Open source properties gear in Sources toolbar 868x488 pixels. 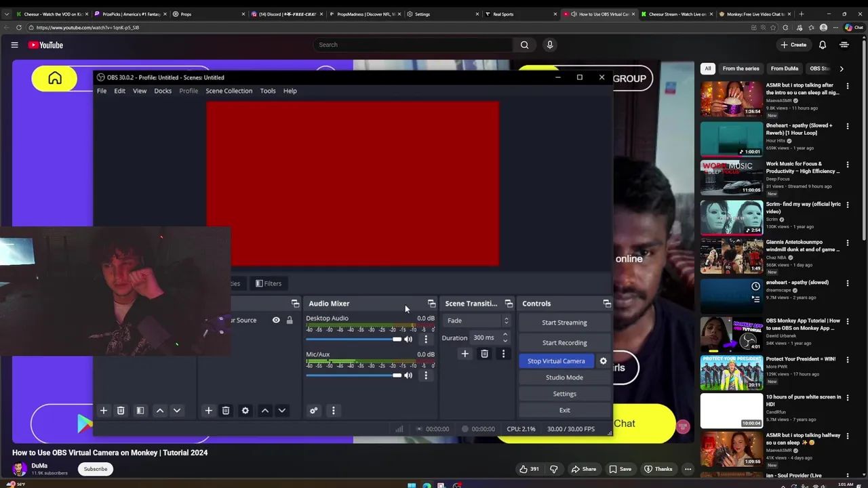pos(245,411)
